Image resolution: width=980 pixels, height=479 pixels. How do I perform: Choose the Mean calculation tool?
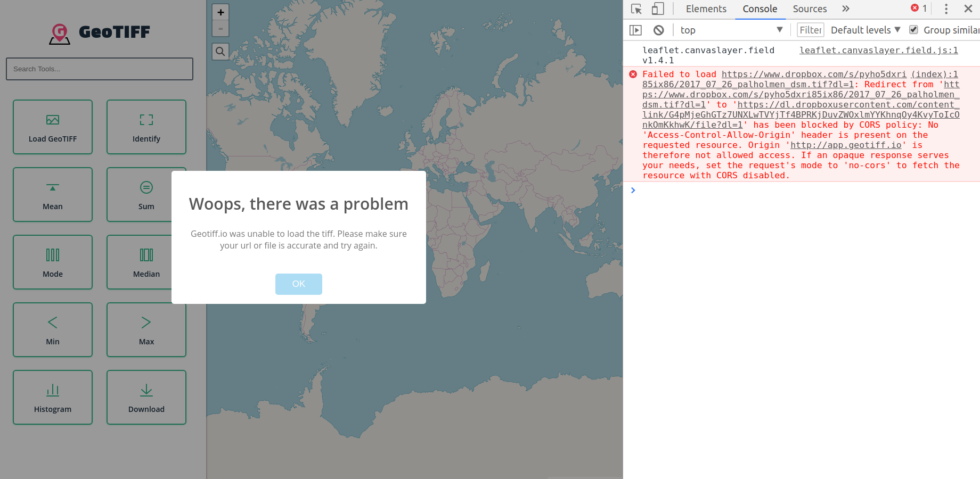coord(53,195)
